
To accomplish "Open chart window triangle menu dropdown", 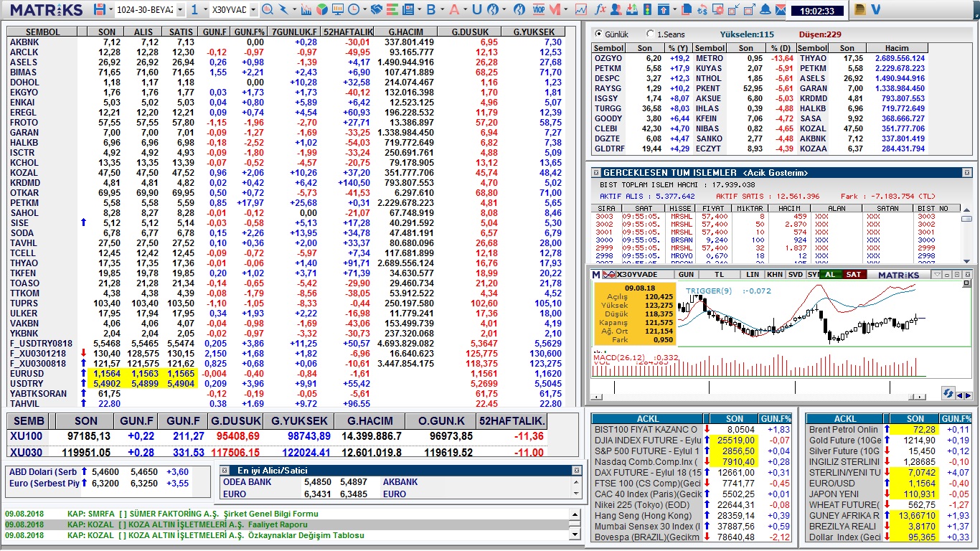I will [x=937, y=275].
